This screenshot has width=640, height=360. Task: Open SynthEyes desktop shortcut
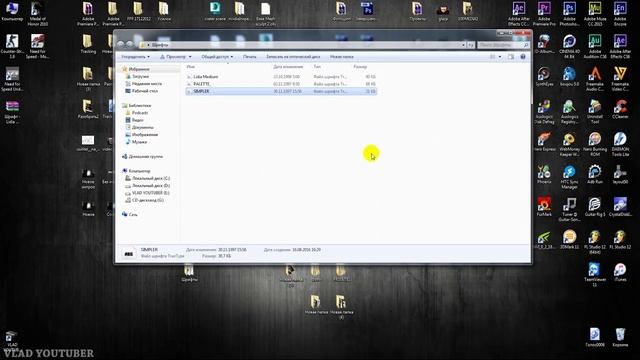544,77
